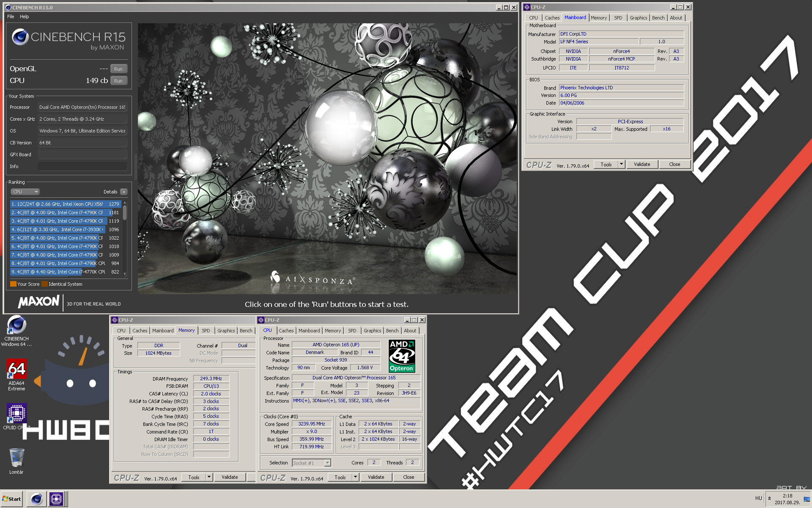Screen dimensions: 812x508
Task: Click the Processor name field in Cinebench
Action: pyautogui.click(x=82, y=107)
